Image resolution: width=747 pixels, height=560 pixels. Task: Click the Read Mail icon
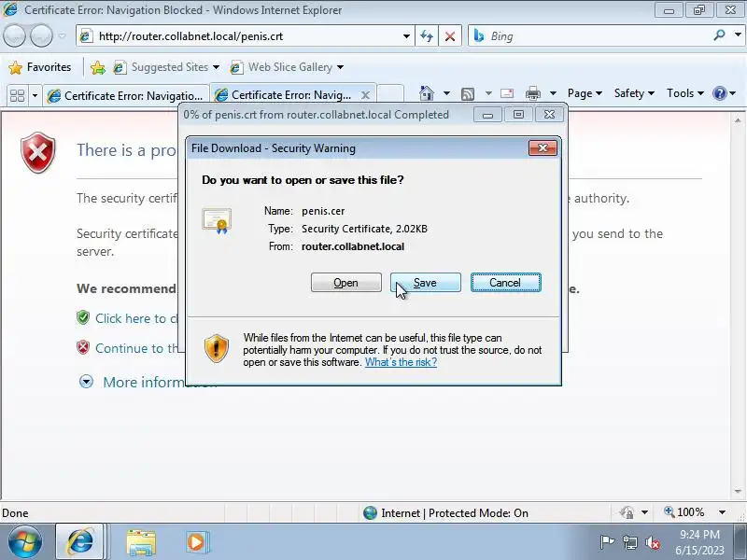[x=507, y=93]
